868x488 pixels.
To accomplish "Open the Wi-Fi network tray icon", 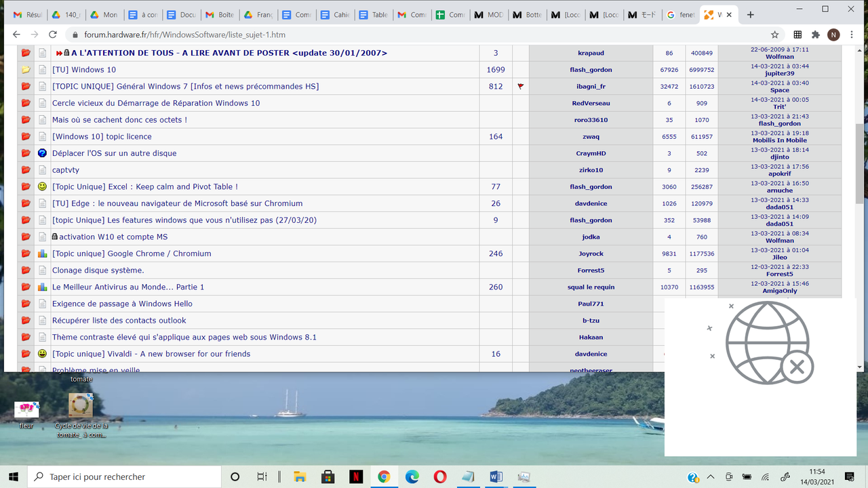I will [x=766, y=477].
